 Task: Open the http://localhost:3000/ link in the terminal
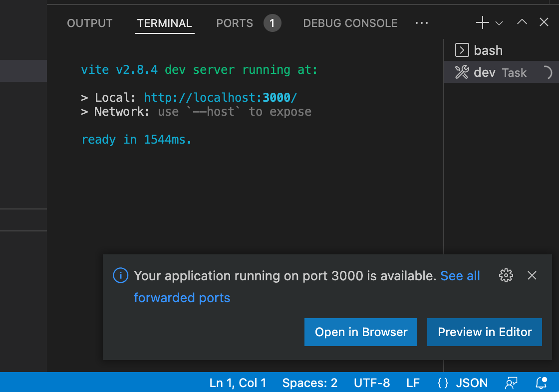[x=220, y=97]
